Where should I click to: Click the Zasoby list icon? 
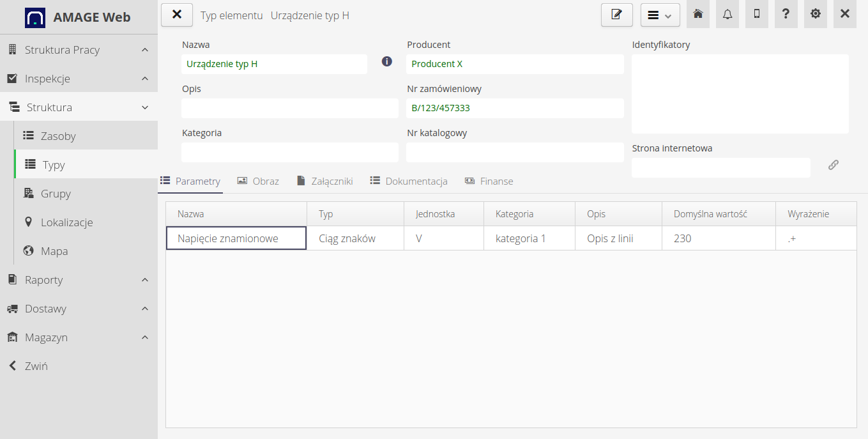pos(28,135)
